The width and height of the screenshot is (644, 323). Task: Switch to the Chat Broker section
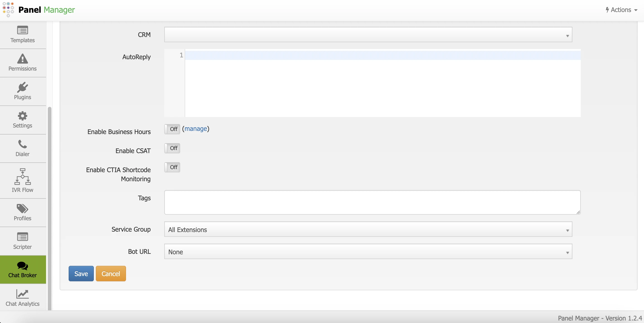click(22, 270)
